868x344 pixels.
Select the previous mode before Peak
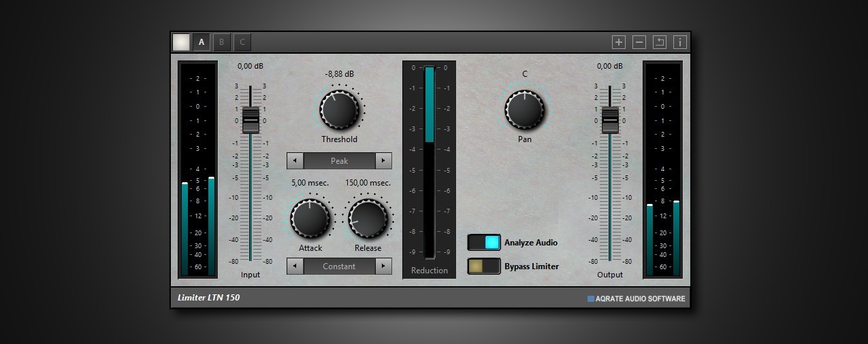pos(295,161)
